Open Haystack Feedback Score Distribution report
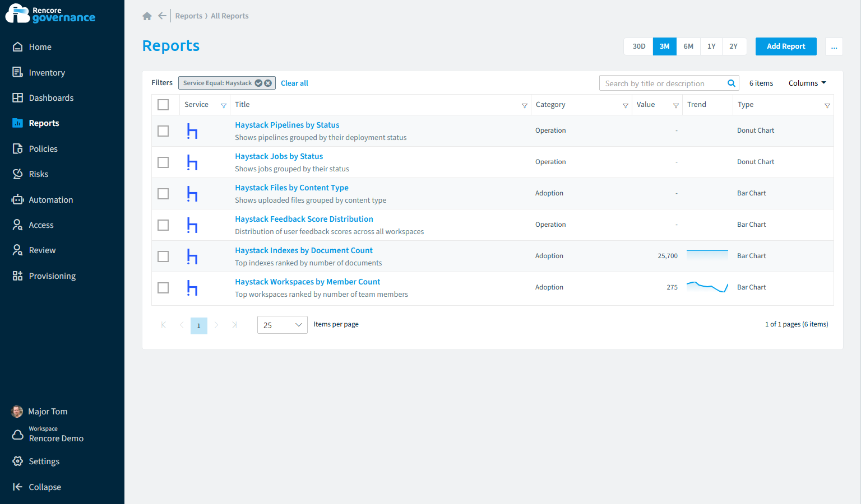The height and width of the screenshot is (504, 861). pos(304,219)
